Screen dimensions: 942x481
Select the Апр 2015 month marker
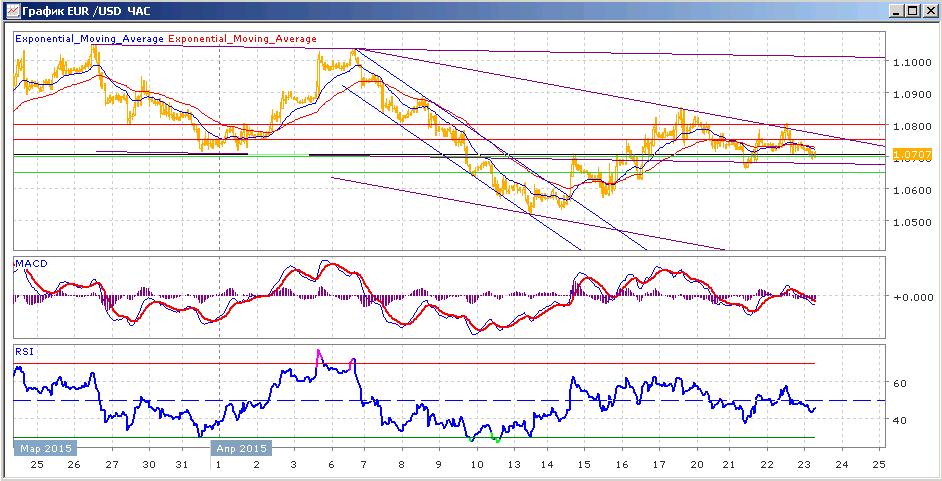(x=240, y=449)
